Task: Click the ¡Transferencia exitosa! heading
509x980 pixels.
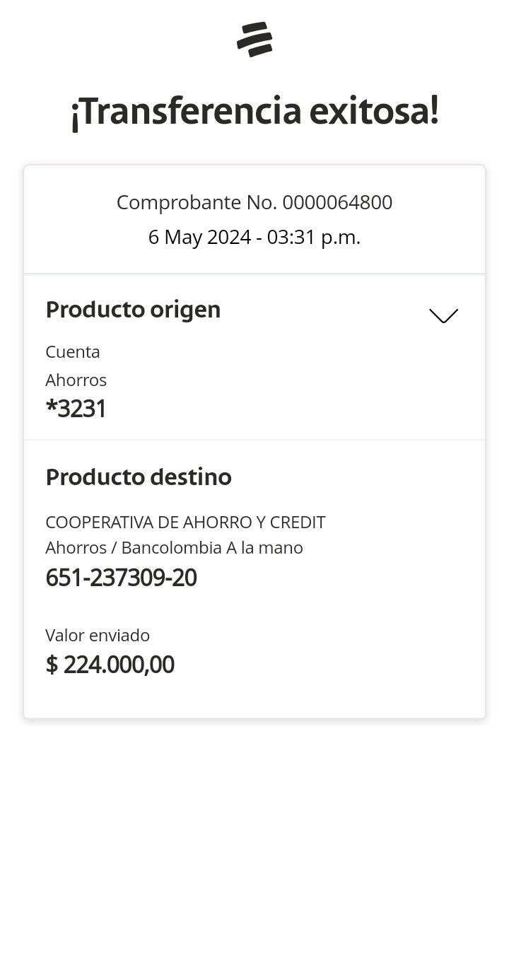Action: [x=255, y=112]
